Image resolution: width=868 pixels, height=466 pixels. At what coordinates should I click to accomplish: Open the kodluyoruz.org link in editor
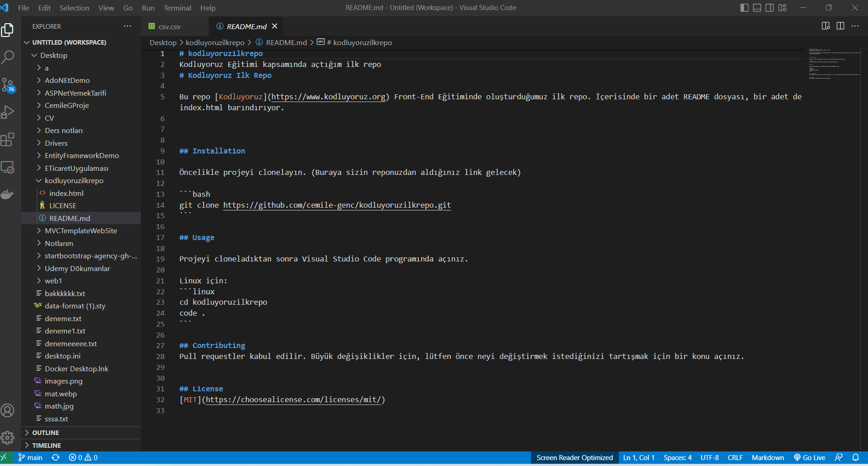[328, 97]
